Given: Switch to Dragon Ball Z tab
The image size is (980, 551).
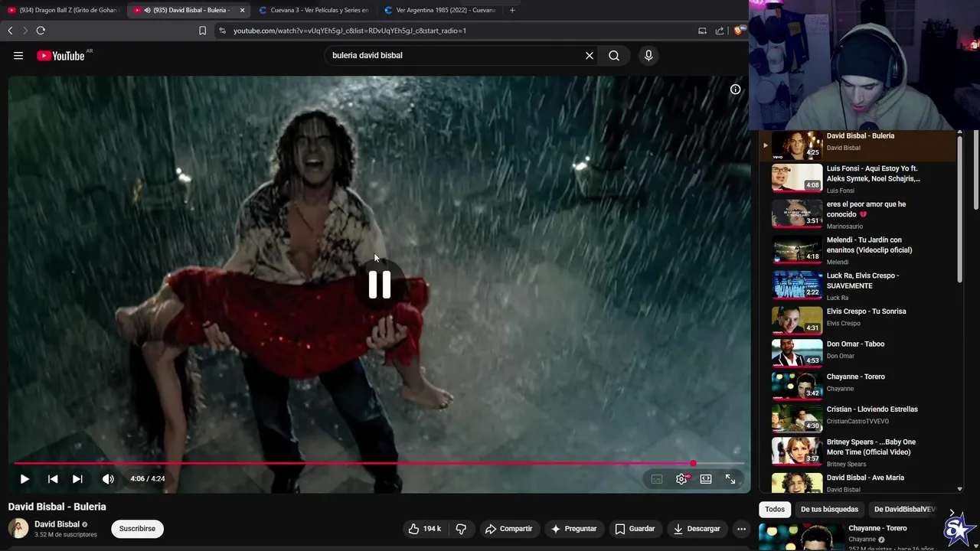Looking at the screenshot, I should coord(62,10).
